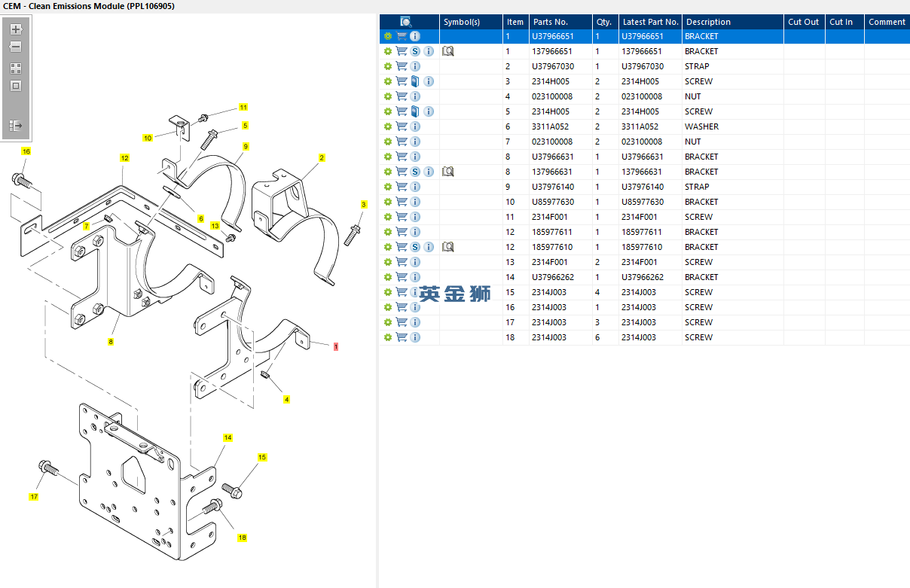The width and height of the screenshot is (910, 588).
Task: Select callout 11 in the diagram
Action: tap(243, 107)
